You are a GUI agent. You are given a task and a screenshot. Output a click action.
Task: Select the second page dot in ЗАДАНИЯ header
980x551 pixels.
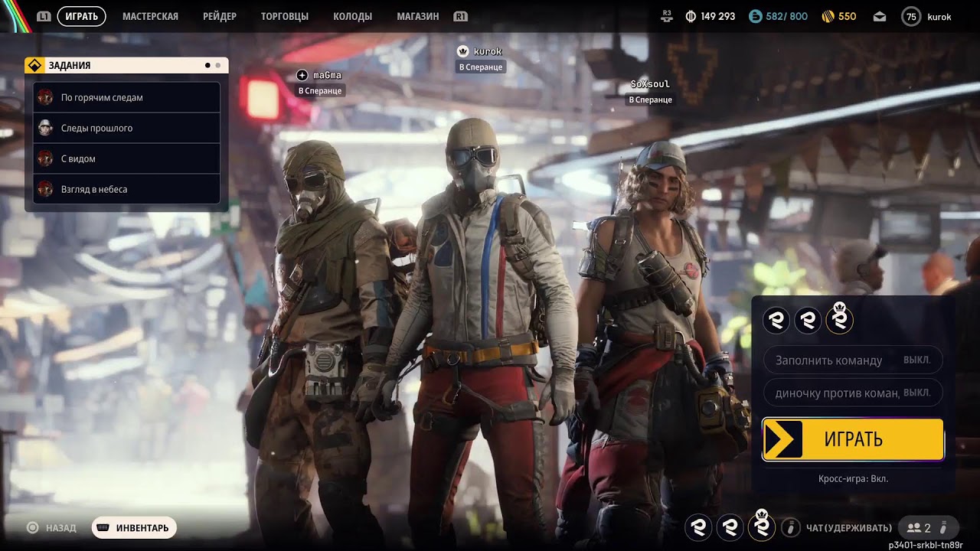click(217, 65)
